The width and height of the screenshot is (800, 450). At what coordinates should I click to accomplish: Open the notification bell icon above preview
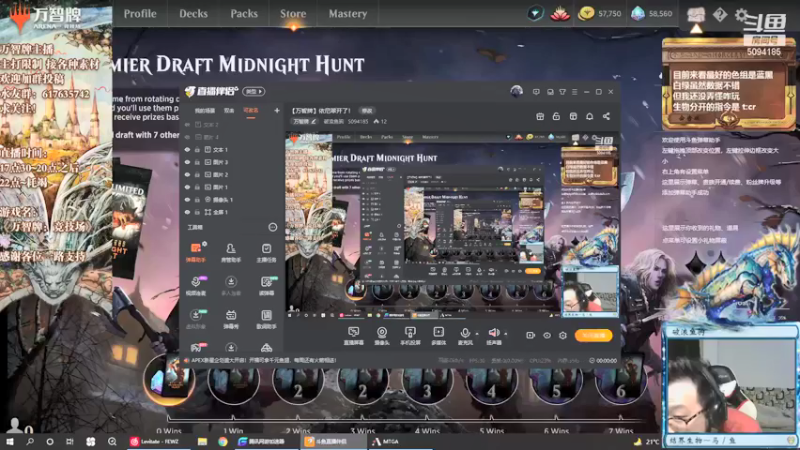pyautogui.click(x=589, y=116)
